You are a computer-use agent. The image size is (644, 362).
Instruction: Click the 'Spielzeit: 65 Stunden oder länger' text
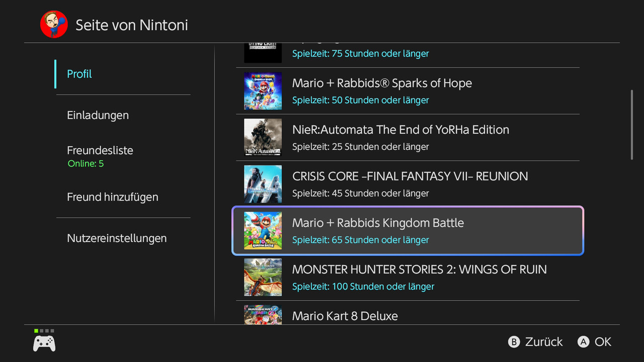(x=361, y=240)
